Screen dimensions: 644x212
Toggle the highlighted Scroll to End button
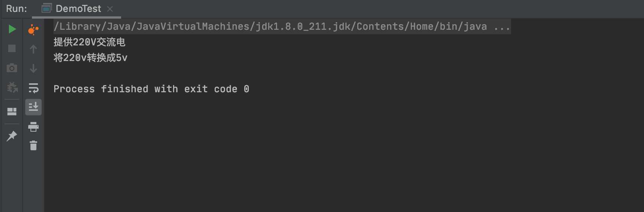point(33,107)
